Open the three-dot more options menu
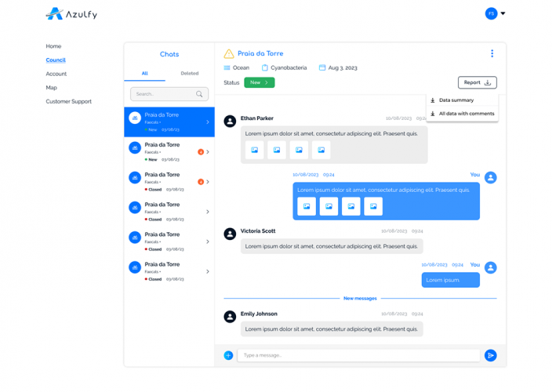 [492, 53]
